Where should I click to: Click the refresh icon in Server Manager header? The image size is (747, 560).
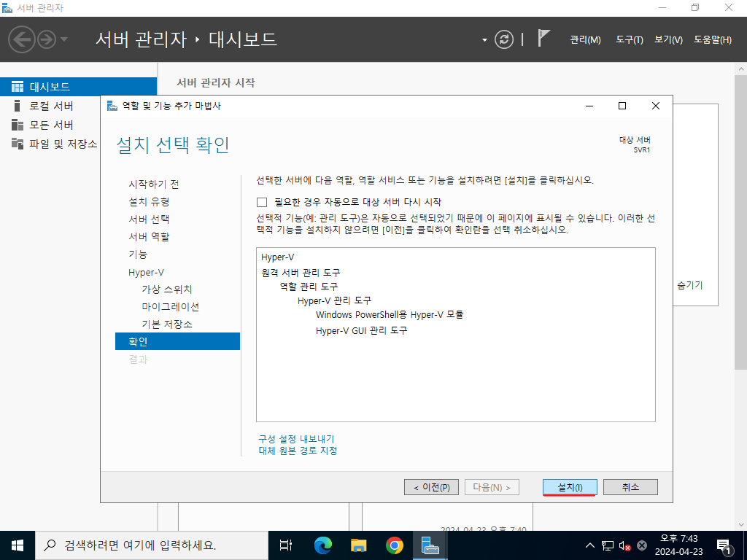pyautogui.click(x=504, y=39)
